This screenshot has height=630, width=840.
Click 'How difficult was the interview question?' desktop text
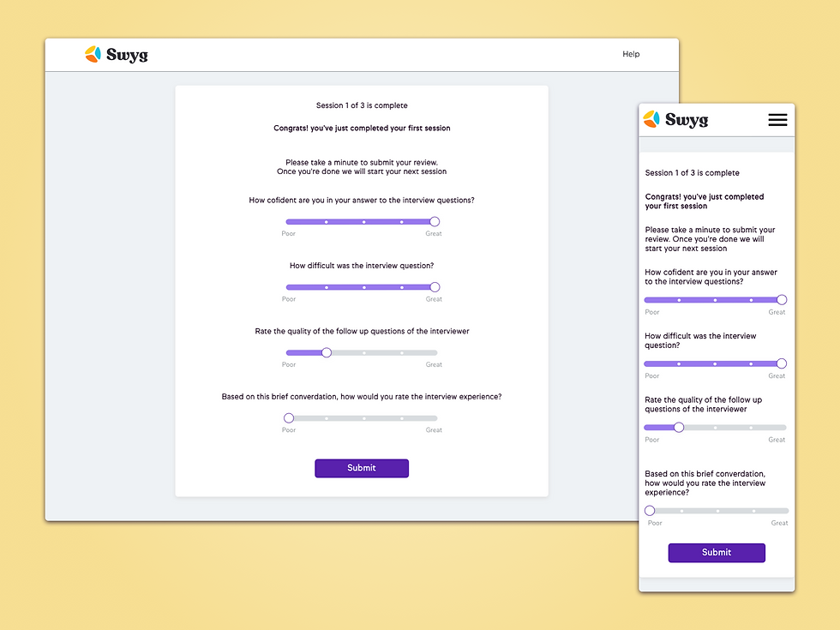click(x=362, y=266)
